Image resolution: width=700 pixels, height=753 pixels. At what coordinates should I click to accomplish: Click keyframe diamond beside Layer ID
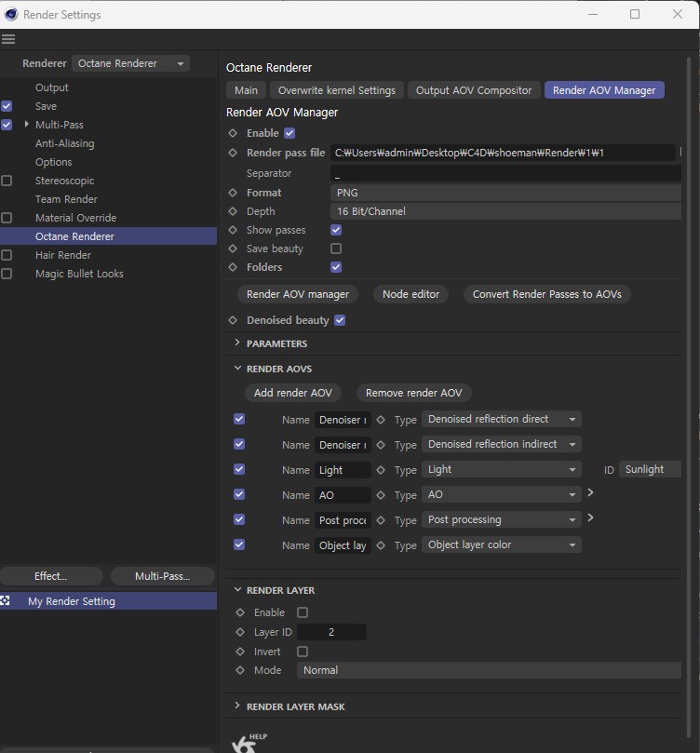(x=240, y=632)
